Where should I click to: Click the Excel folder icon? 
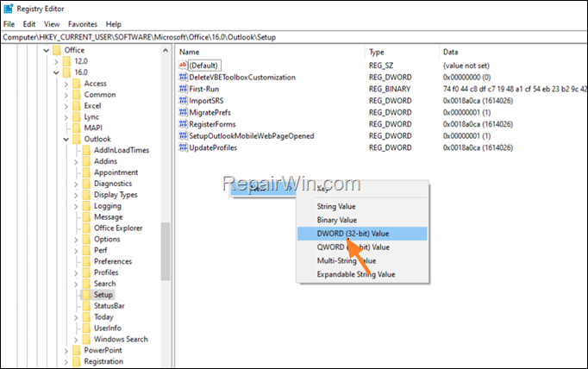[x=77, y=106]
